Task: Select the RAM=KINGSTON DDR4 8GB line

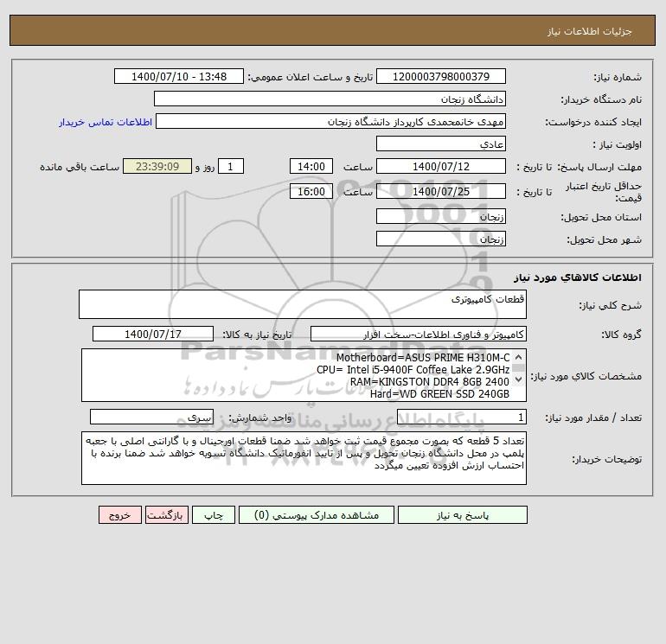Action: click(429, 382)
